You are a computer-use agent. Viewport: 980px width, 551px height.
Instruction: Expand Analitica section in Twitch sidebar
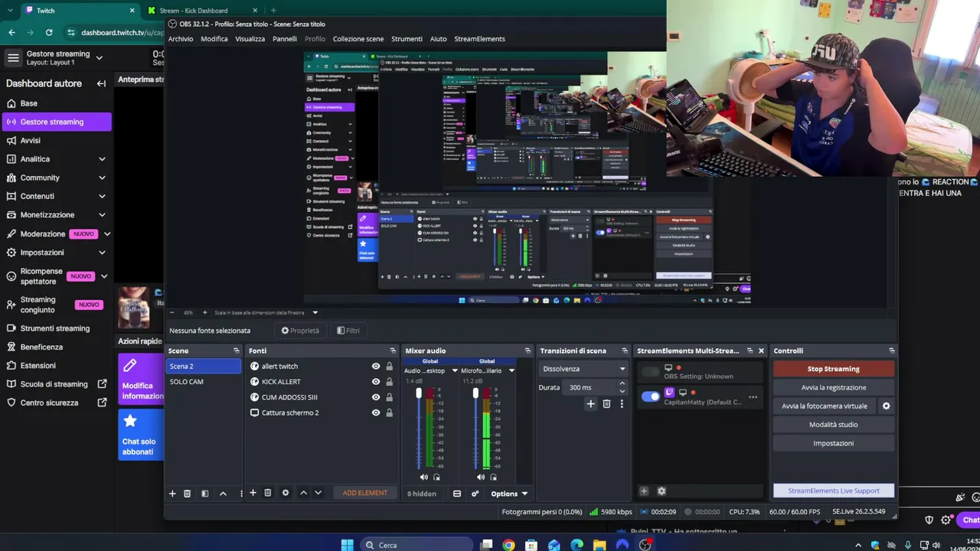click(102, 159)
